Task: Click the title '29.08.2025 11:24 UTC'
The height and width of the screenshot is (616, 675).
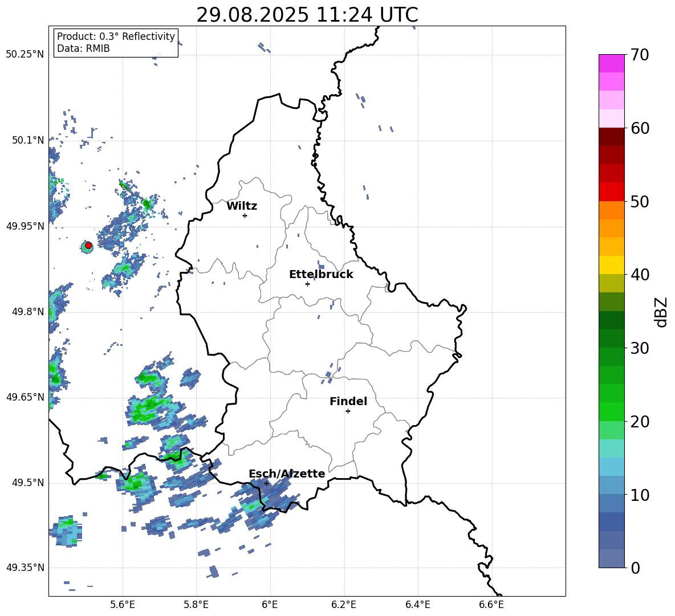Action: click(307, 15)
